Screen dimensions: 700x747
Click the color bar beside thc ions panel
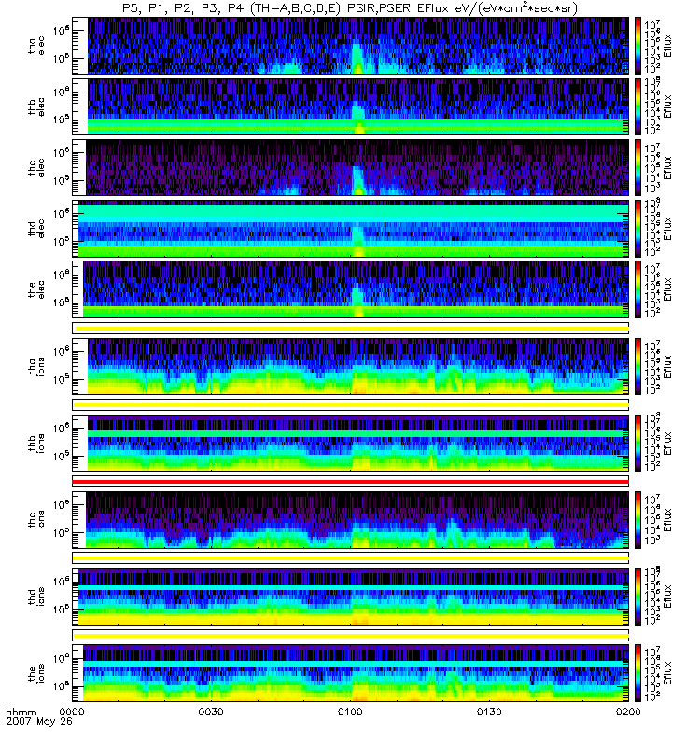[x=637, y=520]
